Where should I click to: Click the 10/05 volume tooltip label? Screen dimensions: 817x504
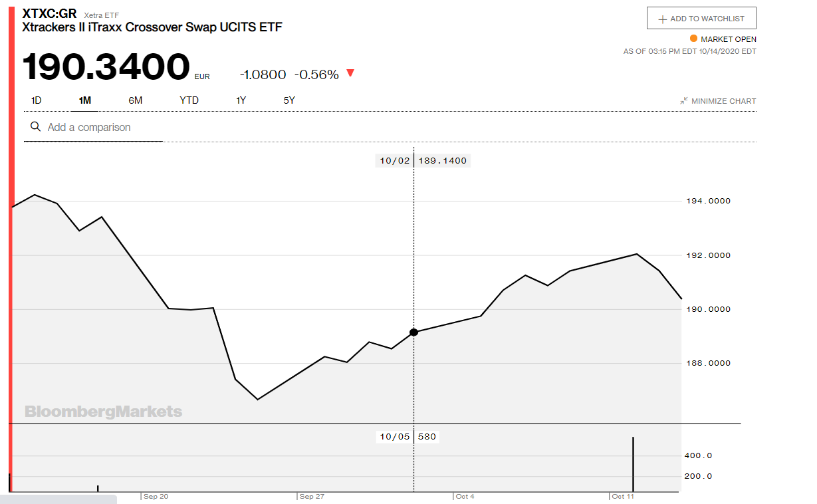coord(408,437)
